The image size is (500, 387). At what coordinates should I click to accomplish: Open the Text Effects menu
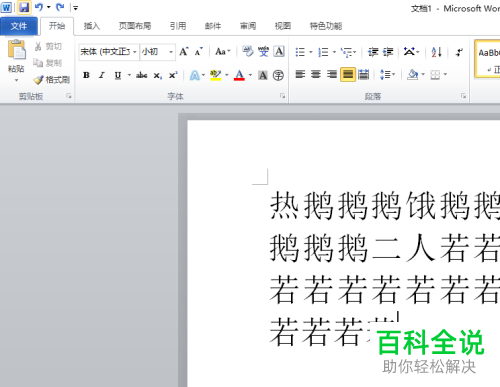point(195,75)
